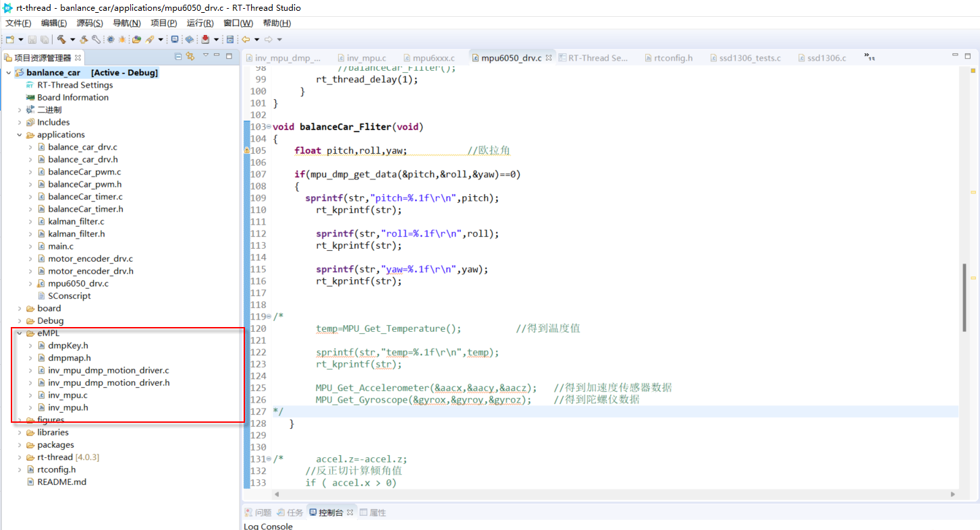Viewport: 980px width, 530px height.
Task: Click the Build hammer icon
Action: (61, 40)
